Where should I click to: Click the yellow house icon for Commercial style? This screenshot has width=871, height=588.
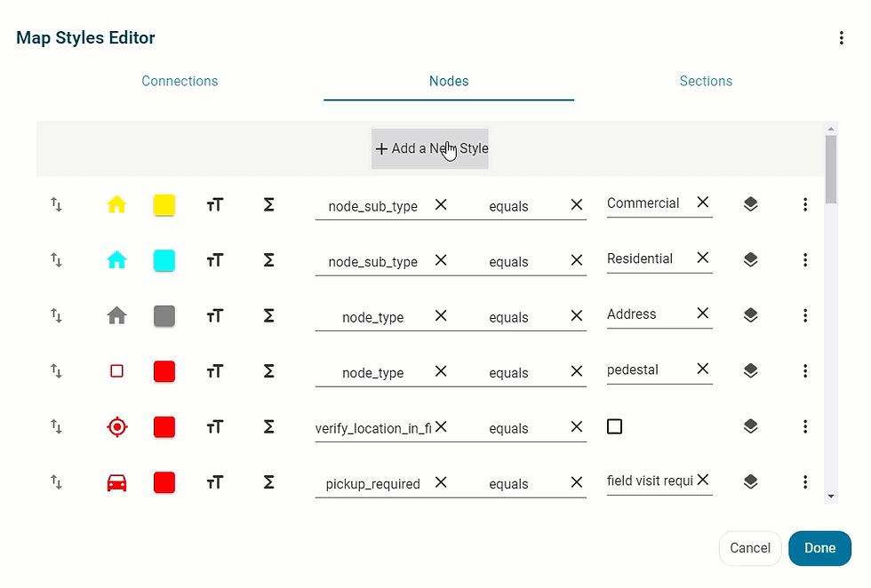[x=116, y=204]
